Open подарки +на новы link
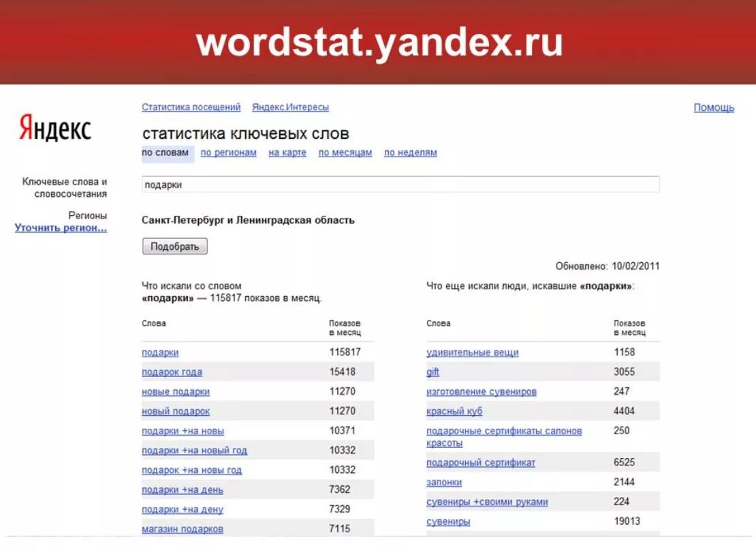 click(x=183, y=431)
